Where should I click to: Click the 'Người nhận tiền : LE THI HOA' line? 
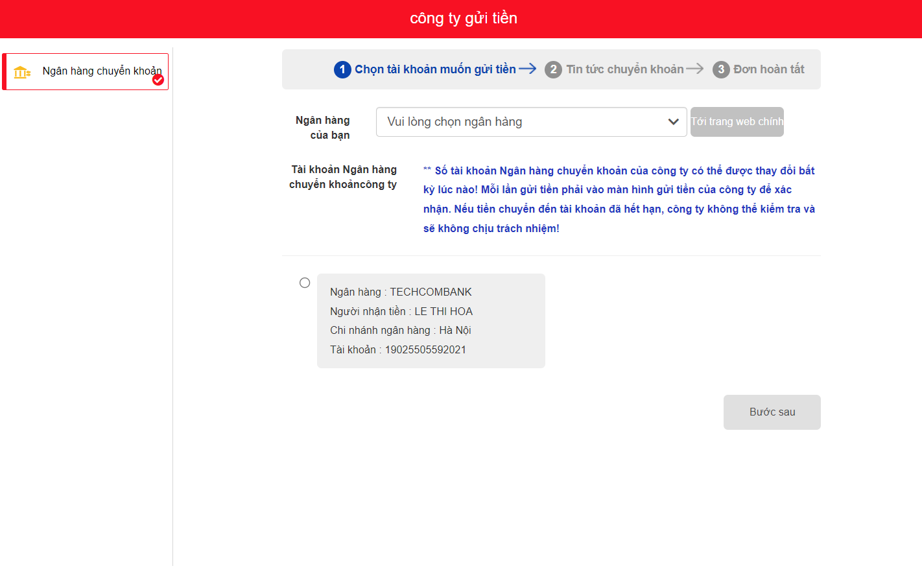point(401,312)
